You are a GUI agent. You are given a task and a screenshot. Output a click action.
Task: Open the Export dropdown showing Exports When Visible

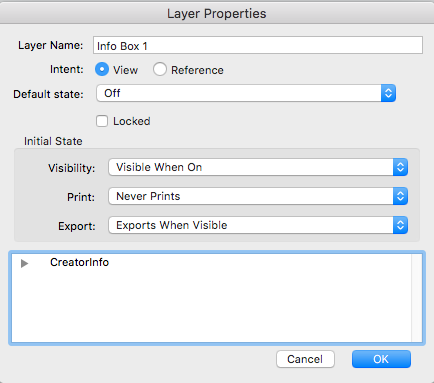[258, 225]
